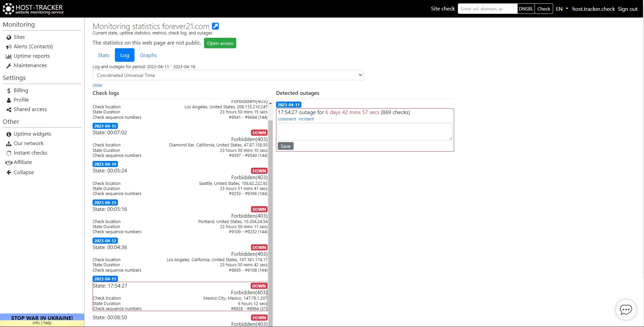
Task: Collapse the sidebar via Collapse link
Action: (24, 172)
